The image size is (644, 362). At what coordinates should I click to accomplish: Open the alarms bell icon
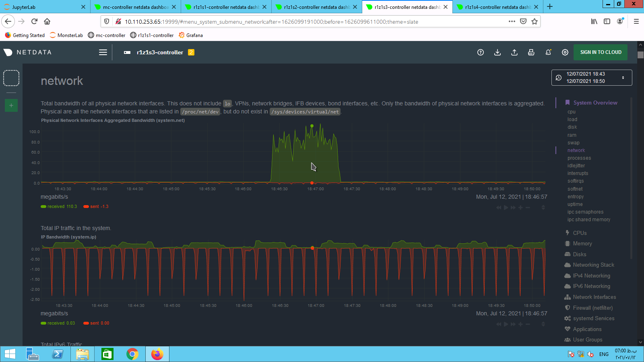[548, 52]
